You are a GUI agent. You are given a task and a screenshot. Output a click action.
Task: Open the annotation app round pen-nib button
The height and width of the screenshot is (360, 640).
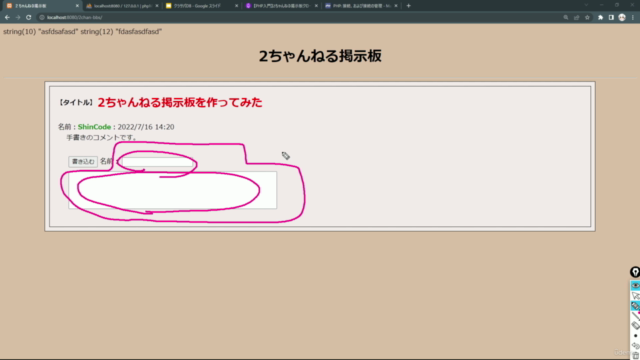tap(635, 272)
